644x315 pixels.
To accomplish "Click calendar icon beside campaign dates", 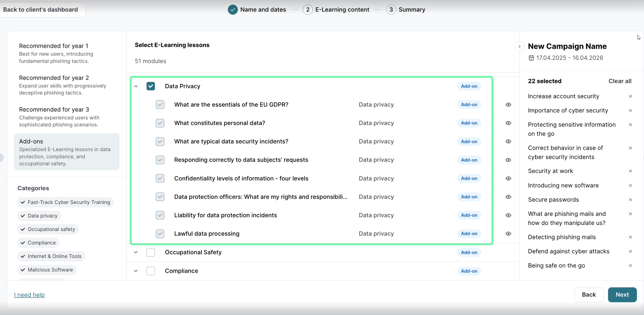I will click(531, 58).
